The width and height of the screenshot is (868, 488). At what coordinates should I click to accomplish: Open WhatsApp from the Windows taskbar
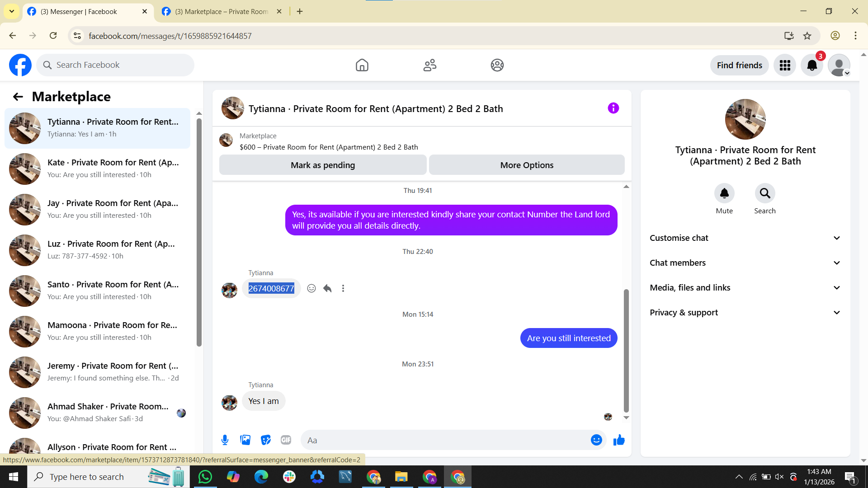click(x=205, y=477)
